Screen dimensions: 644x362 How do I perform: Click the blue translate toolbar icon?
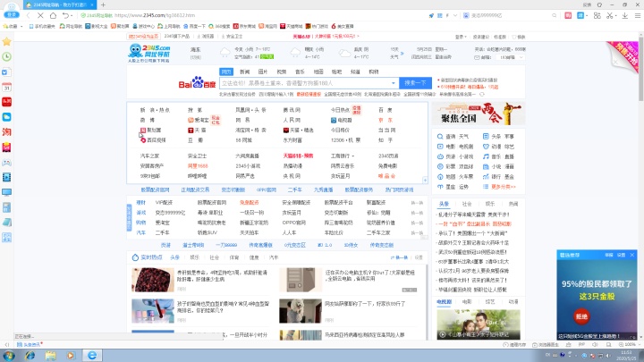point(580,15)
